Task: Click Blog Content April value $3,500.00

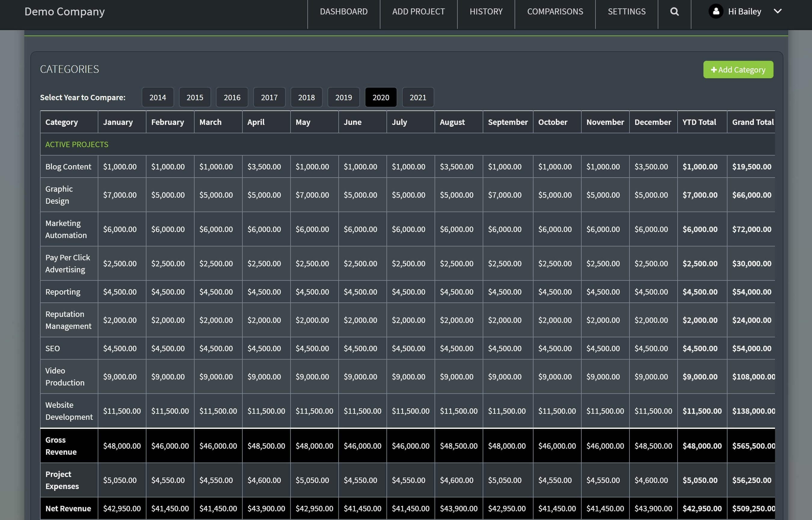Action: coord(264,166)
